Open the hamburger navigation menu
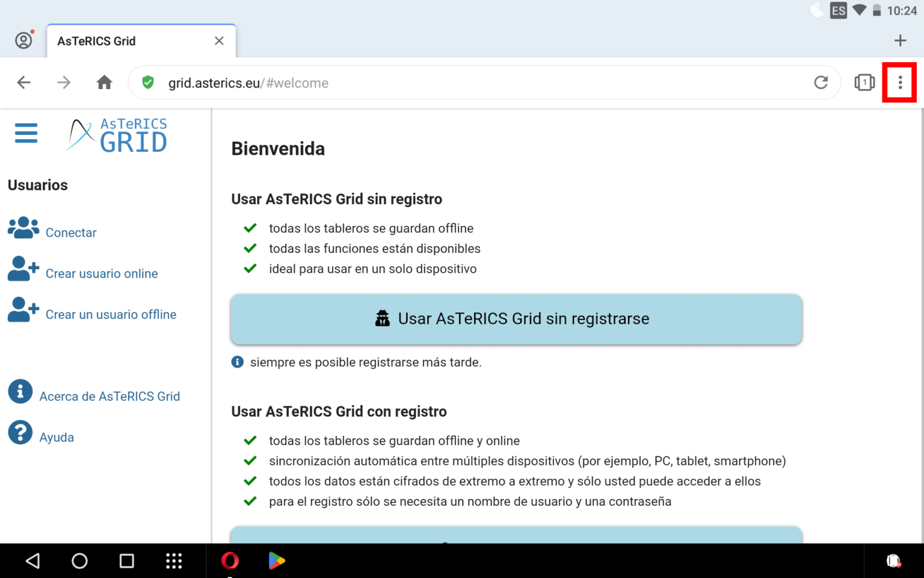 (26, 133)
